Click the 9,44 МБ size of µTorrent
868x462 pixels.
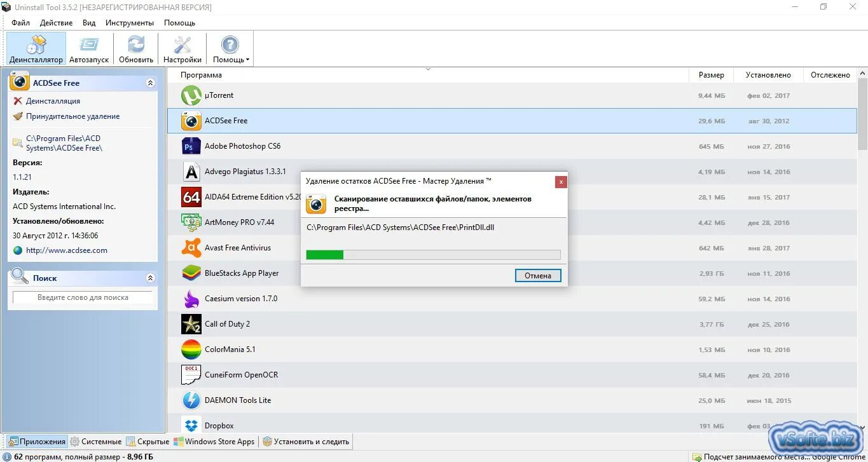[712, 95]
